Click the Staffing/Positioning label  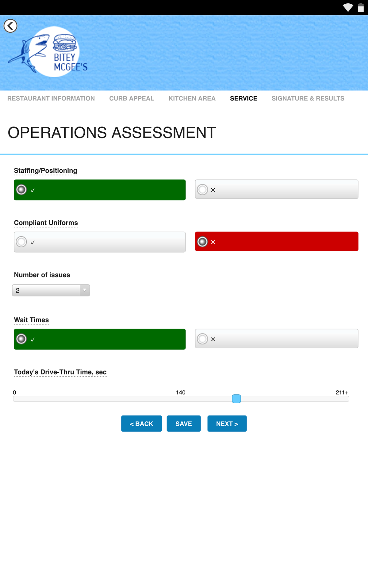45,171
